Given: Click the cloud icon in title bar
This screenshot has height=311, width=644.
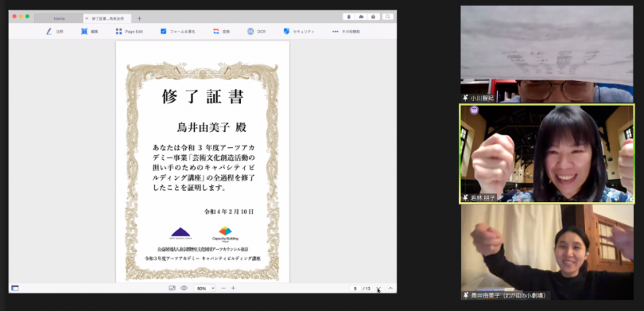Looking at the screenshot, I should click(361, 17).
